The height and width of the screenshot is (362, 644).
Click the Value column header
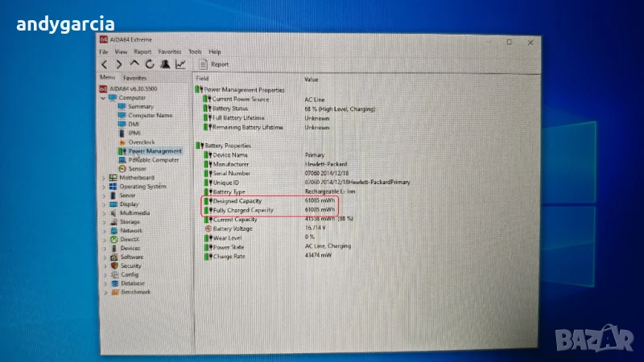pyautogui.click(x=312, y=79)
